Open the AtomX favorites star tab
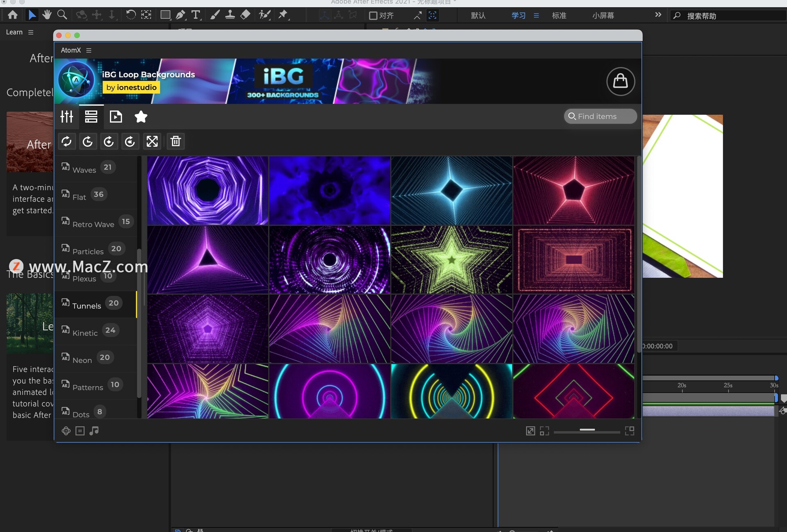Viewport: 787px width, 532px height. 141,117
